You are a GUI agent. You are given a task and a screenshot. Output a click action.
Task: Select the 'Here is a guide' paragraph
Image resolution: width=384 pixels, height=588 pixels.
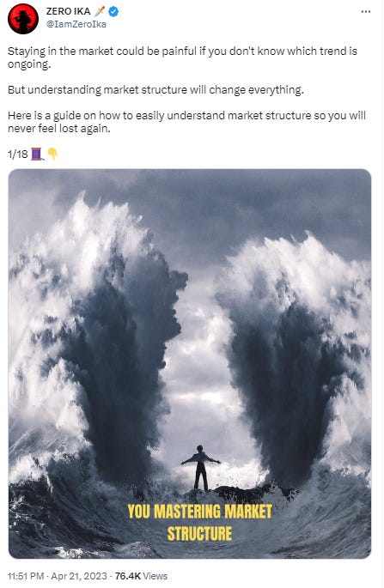[x=186, y=122]
